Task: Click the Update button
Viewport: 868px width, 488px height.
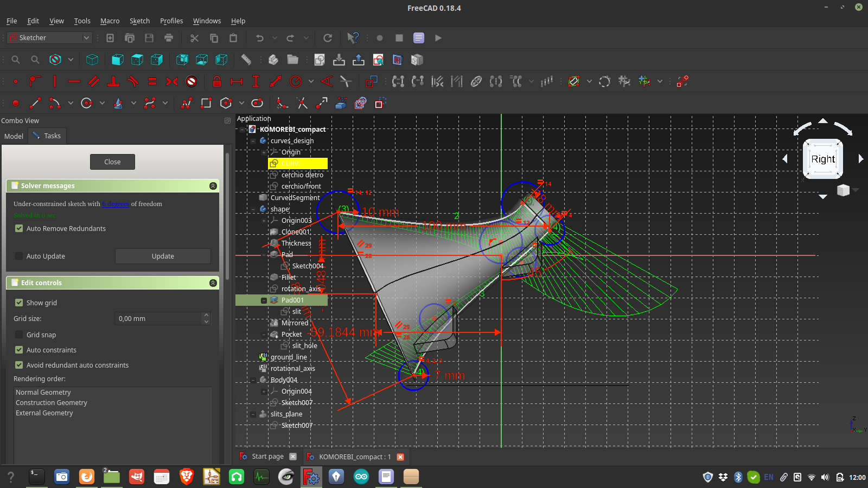Action: point(163,256)
